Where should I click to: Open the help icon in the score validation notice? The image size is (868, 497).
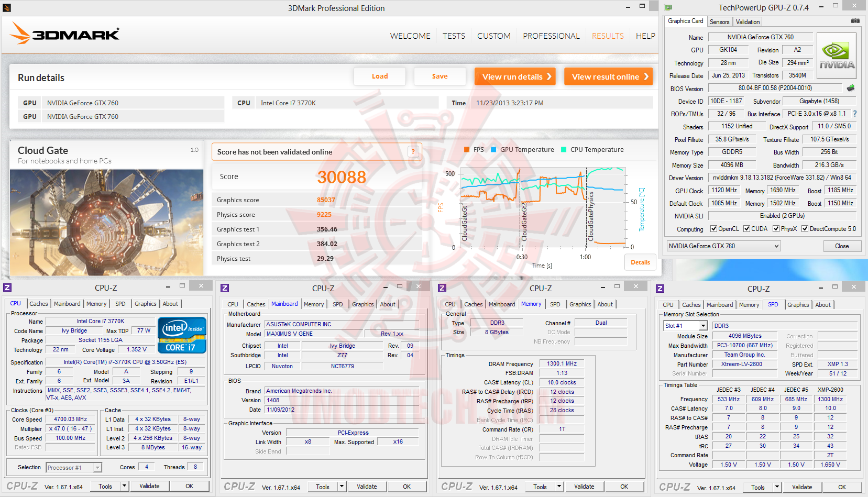tap(413, 152)
